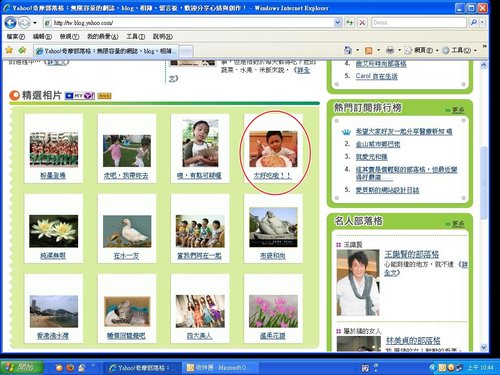
Task: Expand the Print dropdown arrow
Action: [399, 50]
